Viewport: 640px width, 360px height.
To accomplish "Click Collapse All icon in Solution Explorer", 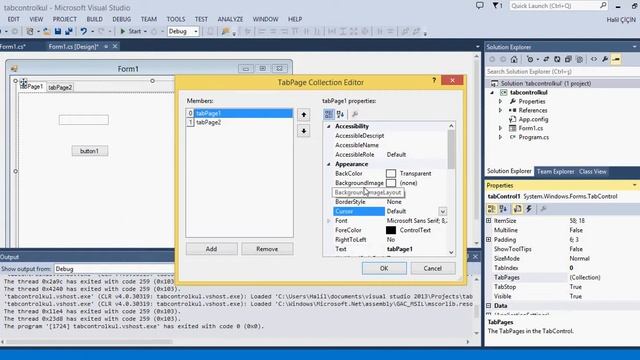I will click(x=568, y=59).
